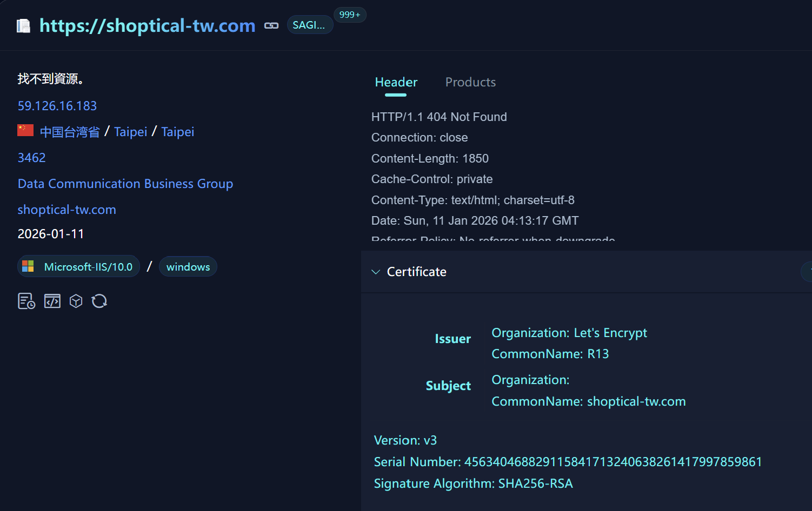Click the circular refresh icon

[x=99, y=301]
